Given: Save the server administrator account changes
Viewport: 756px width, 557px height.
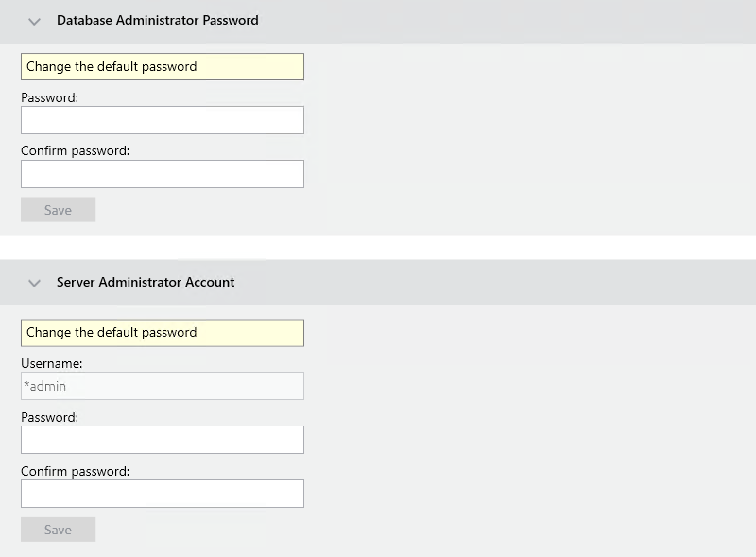Looking at the screenshot, I should pos(58,529).
